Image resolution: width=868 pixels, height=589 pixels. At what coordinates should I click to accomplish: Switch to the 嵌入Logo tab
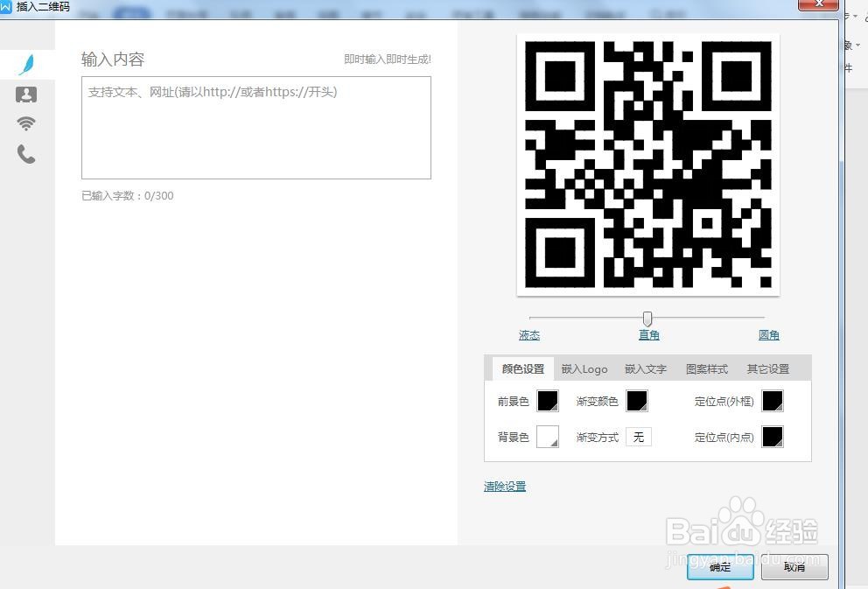[584, 369]
